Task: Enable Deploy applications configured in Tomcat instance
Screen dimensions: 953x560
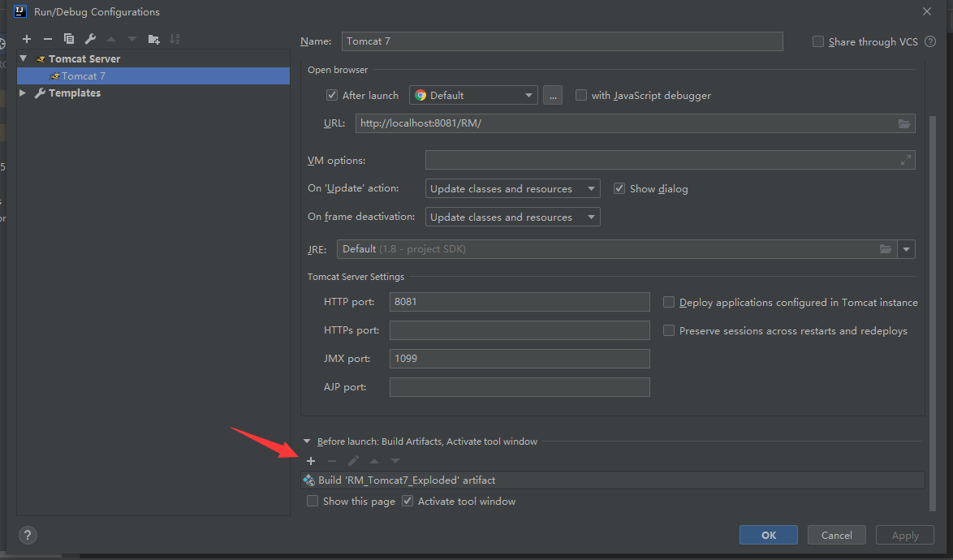Action: [669, 302]
